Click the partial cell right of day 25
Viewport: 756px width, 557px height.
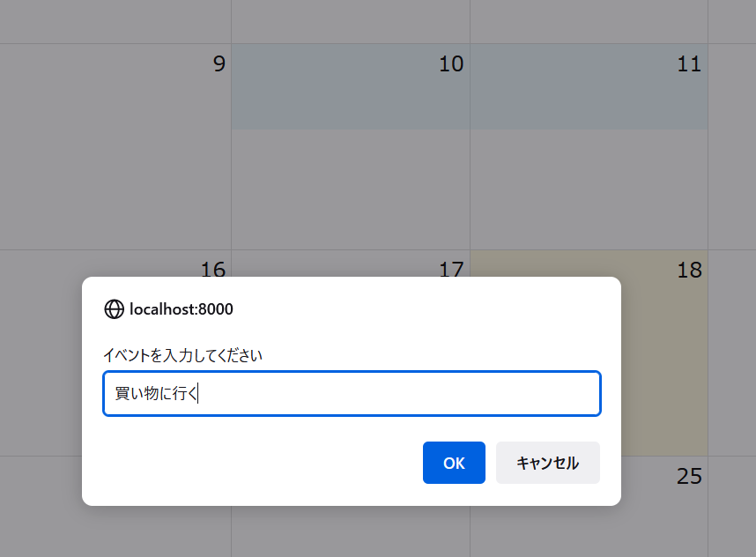click(732, 507)
